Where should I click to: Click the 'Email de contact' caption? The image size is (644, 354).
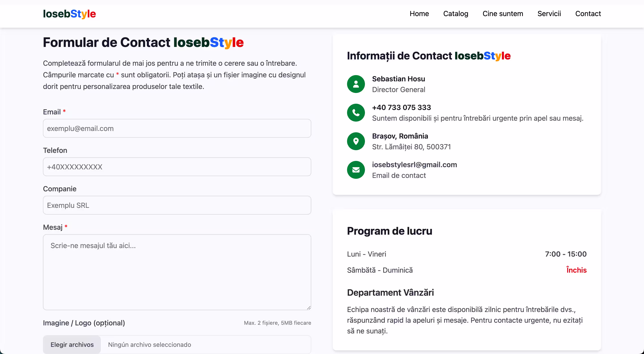coord(399,175)
